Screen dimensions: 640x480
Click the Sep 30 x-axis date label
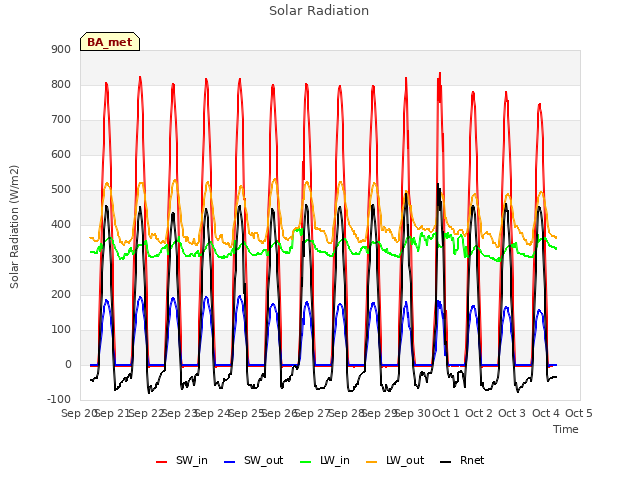tap(413, 413)
